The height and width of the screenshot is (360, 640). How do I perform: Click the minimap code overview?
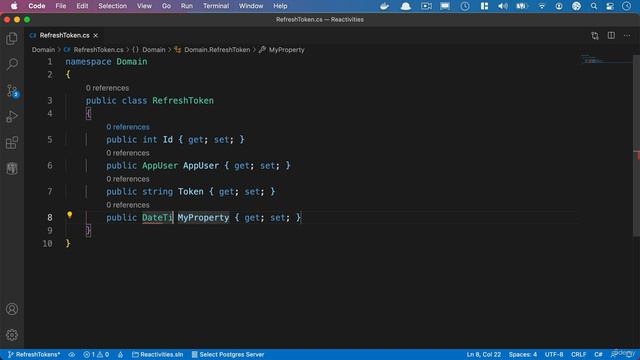click(x=606, y=59)
